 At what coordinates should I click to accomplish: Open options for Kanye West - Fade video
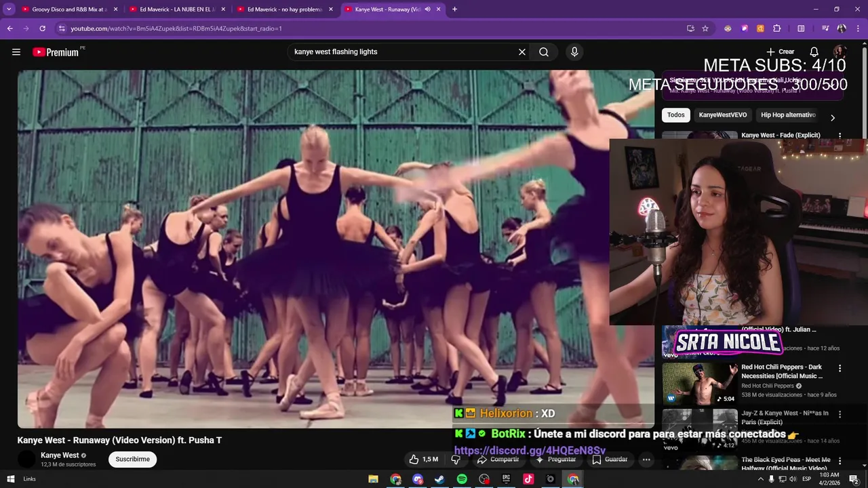click(x=840, y=136)
